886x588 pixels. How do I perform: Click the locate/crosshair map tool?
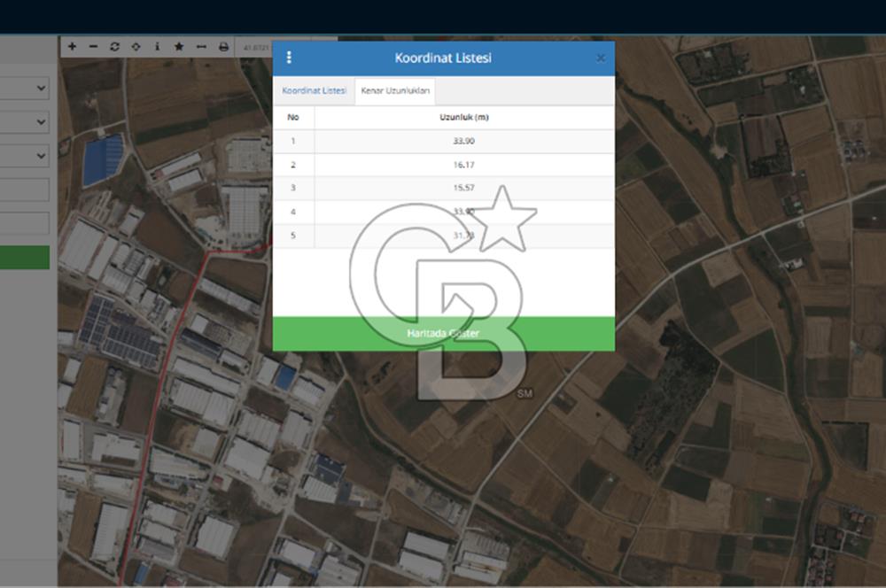(136, 46)
